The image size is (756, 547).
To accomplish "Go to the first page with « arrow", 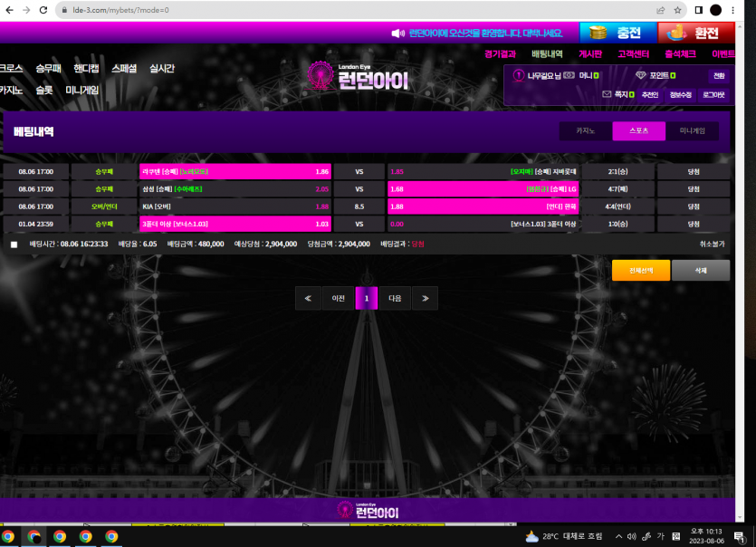I will pos(308,298).
